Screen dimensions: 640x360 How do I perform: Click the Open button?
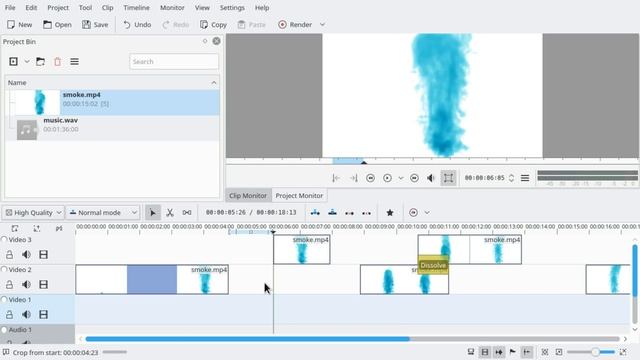[57, 24]
